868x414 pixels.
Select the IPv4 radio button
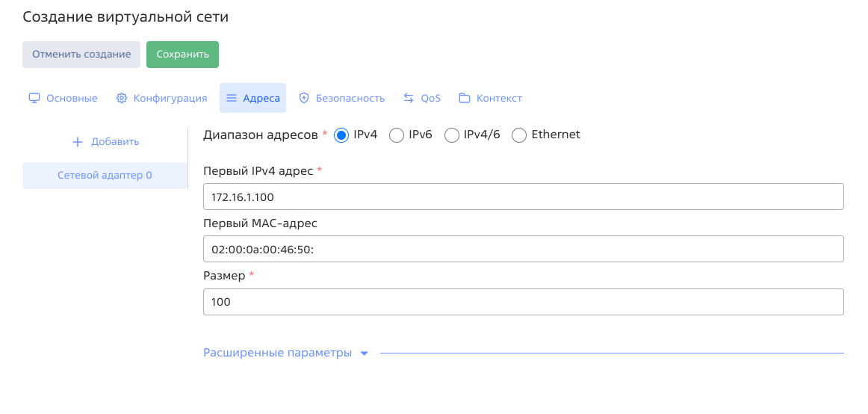(341, 135)
